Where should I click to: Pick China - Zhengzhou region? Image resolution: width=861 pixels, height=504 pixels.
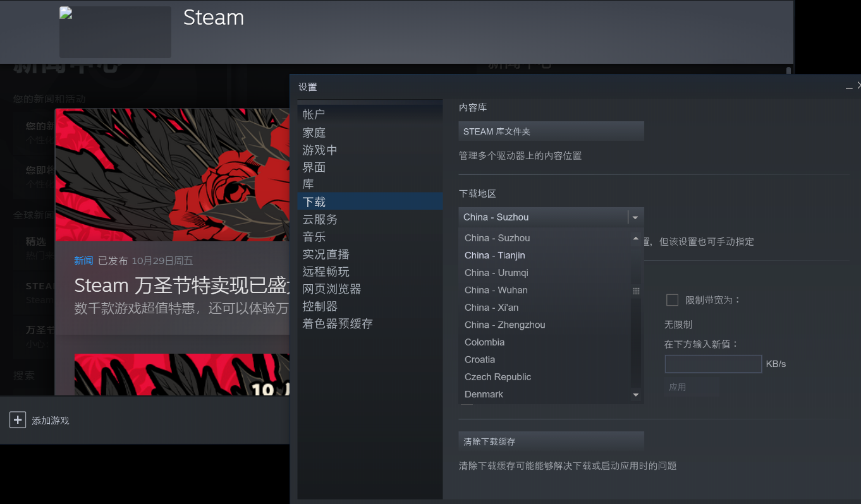544,325
